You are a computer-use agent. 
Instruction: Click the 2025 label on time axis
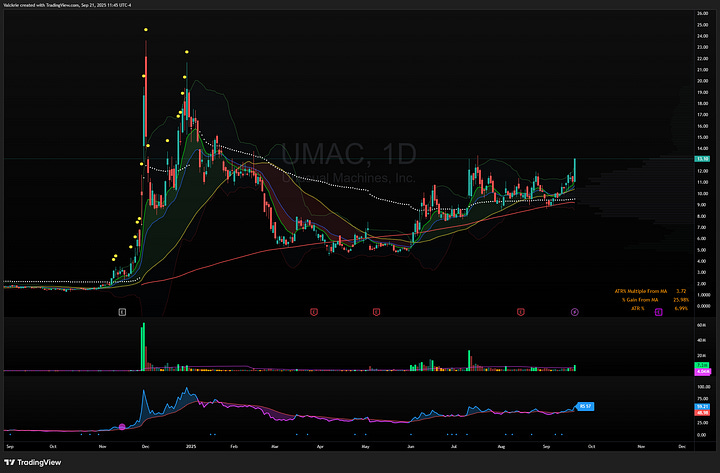(x=191, y=446)
